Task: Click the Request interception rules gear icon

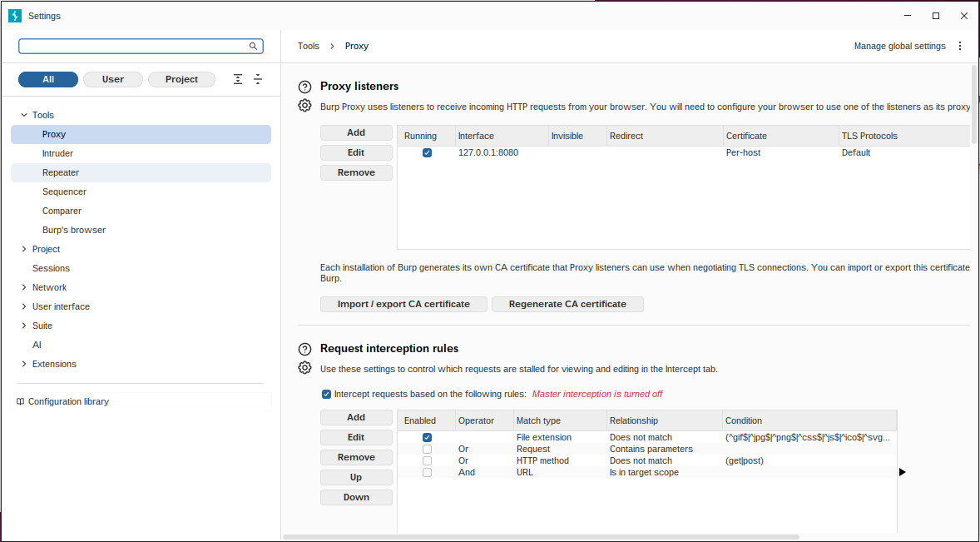Action: 304,368
